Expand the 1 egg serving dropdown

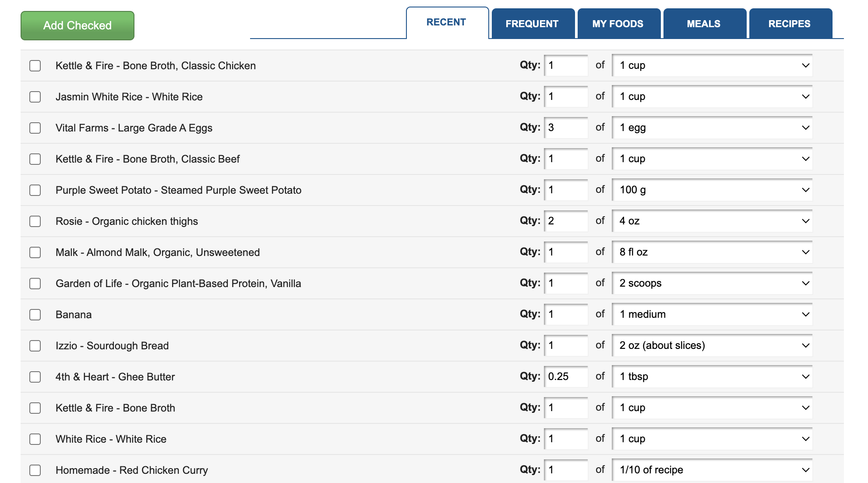point(712,128)
